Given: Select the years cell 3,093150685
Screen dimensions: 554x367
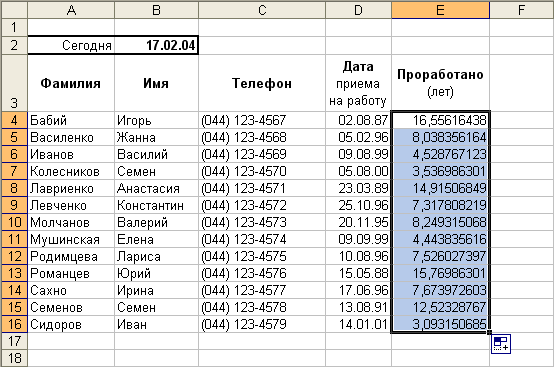Looking at the screenshot, I should [x=440, y=324].
